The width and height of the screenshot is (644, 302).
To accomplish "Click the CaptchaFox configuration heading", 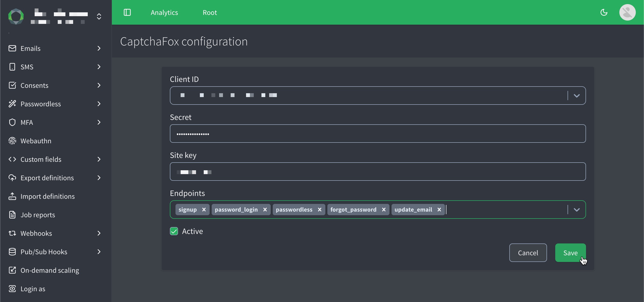I will pos(184,42).
